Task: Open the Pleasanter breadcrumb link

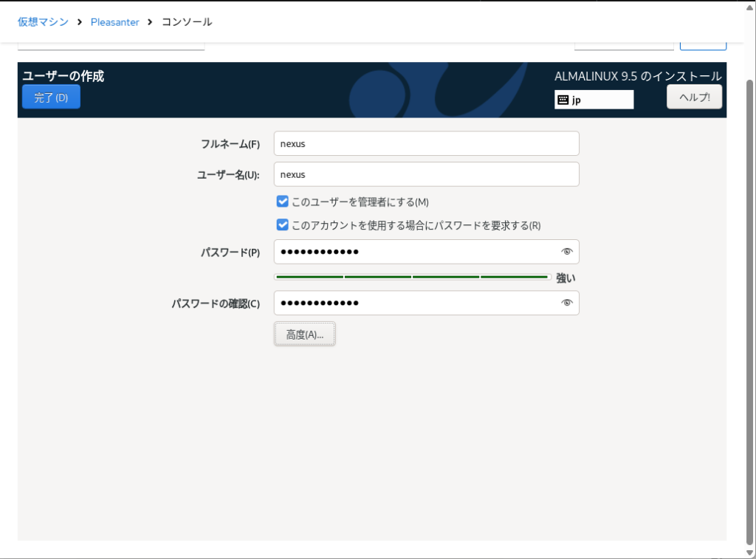Action: click(x=114, y=22)
